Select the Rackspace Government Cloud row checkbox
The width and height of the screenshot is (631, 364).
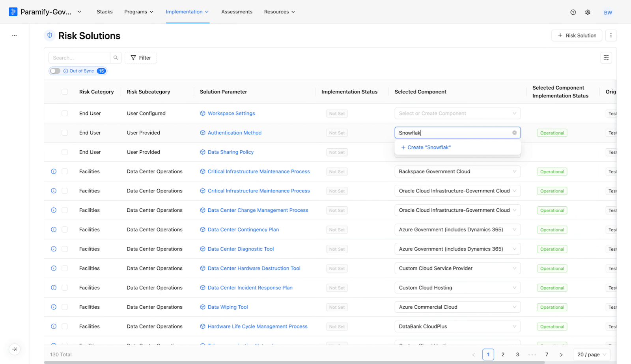[65, 172]
